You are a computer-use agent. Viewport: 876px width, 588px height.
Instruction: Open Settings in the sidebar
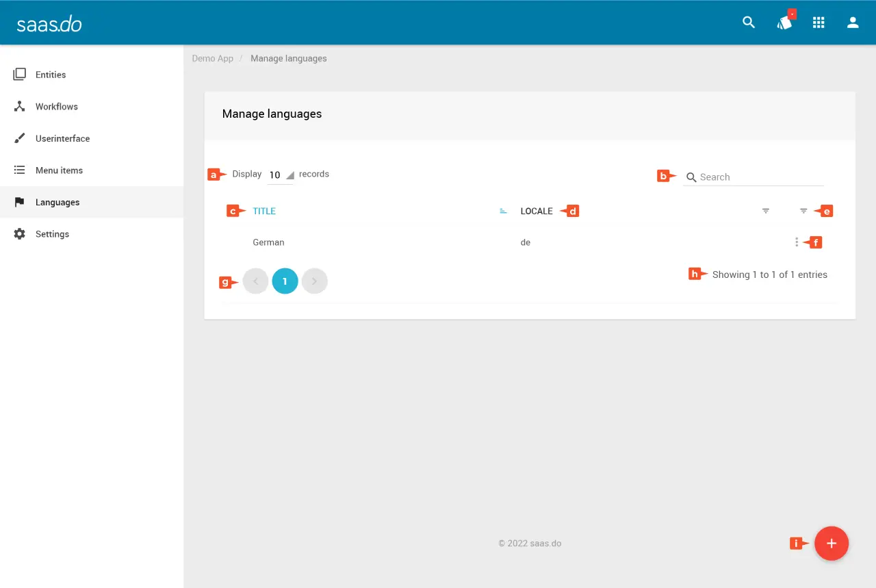tap(52, 234)
